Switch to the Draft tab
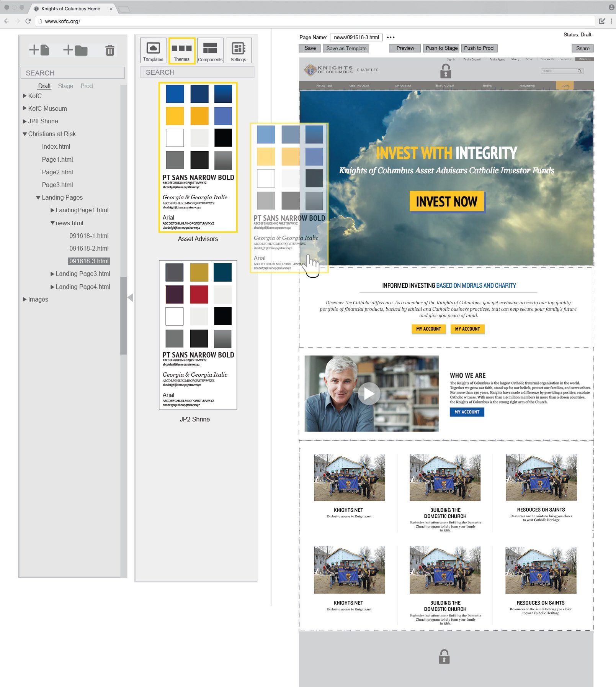616x687 pixels. pos(44,86)
